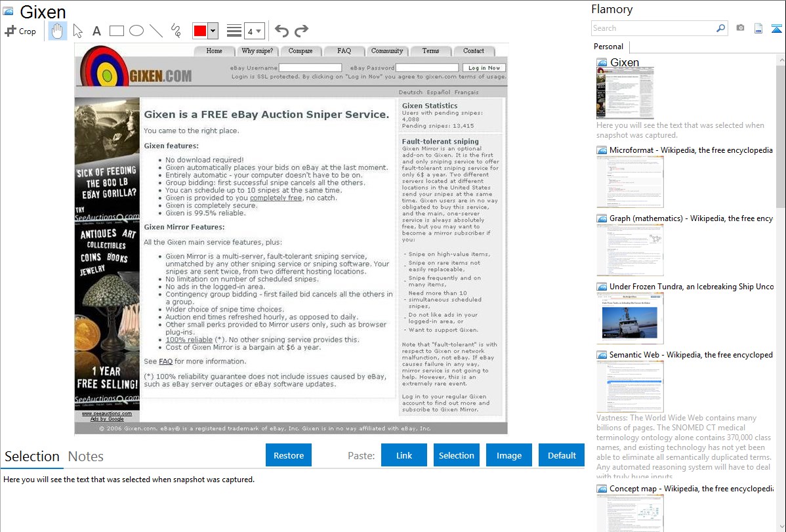Click the Paste Link button
The width and height of the screenshot is (786, 532).
(404, 455)
